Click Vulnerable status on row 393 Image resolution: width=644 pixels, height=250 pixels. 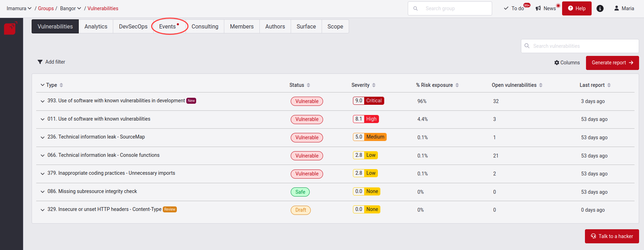[307, 101]
